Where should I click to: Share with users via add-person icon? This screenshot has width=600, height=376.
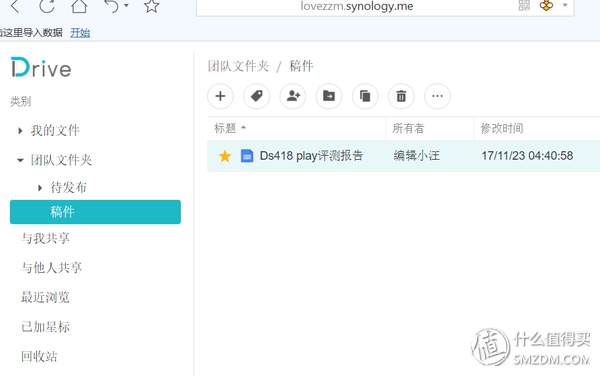293,96
